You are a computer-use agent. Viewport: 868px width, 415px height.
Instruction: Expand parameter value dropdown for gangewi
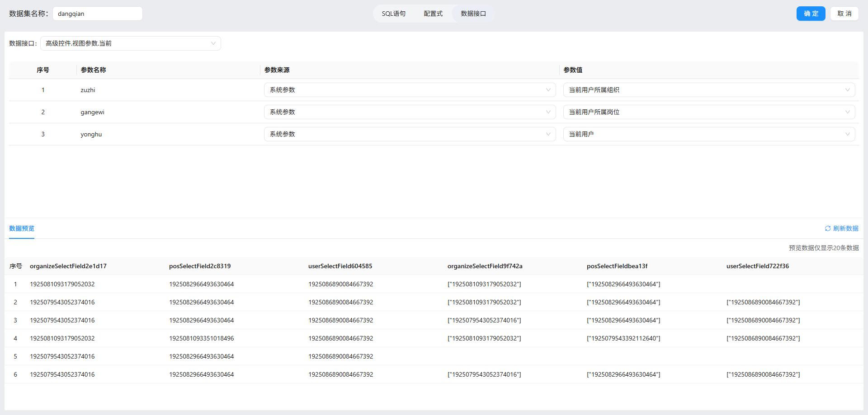708,112
